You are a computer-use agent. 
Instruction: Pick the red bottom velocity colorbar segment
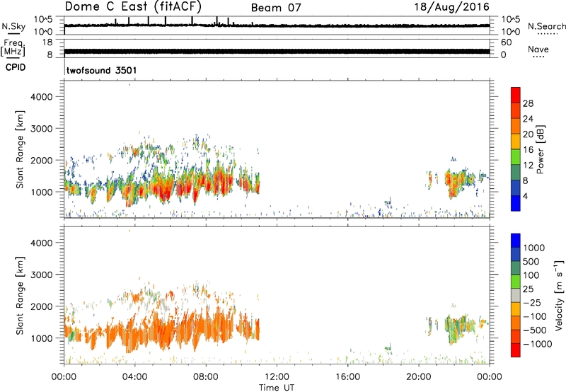pyautogui.click(x=516, y=350)
